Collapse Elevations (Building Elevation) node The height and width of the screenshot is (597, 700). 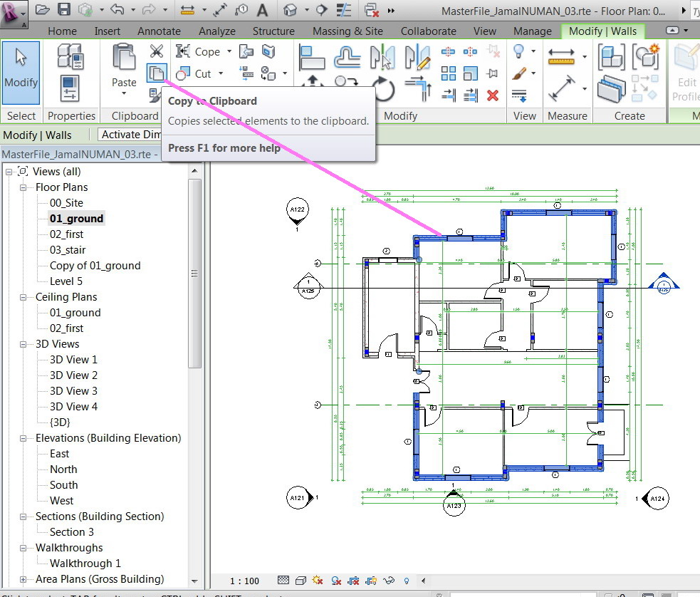click(x=23, y=438)
